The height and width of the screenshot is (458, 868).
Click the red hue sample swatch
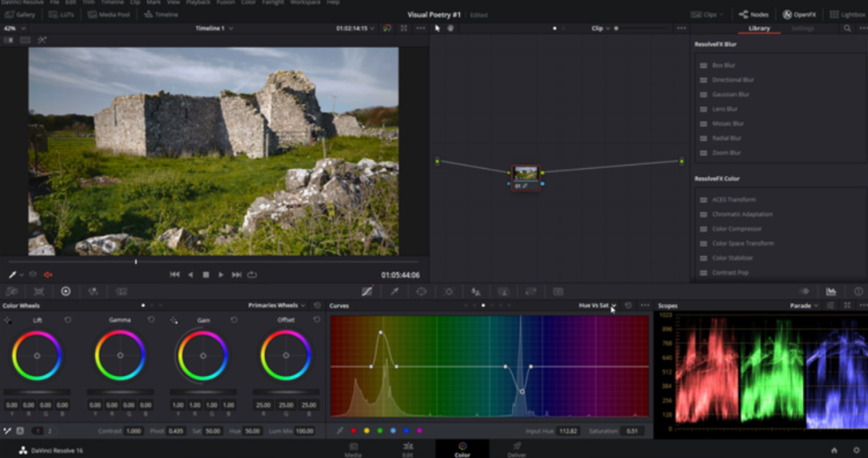tap(354, 431)
